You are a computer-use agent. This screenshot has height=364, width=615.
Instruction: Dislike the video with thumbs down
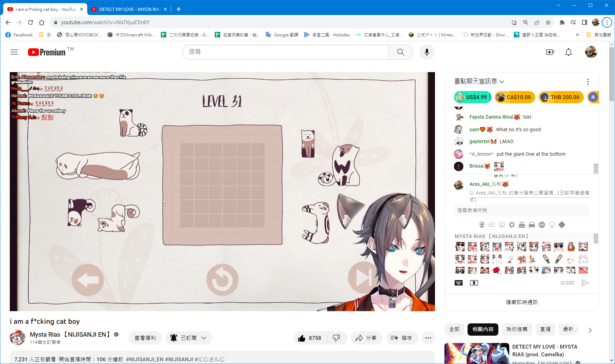[x=336, y=338]
